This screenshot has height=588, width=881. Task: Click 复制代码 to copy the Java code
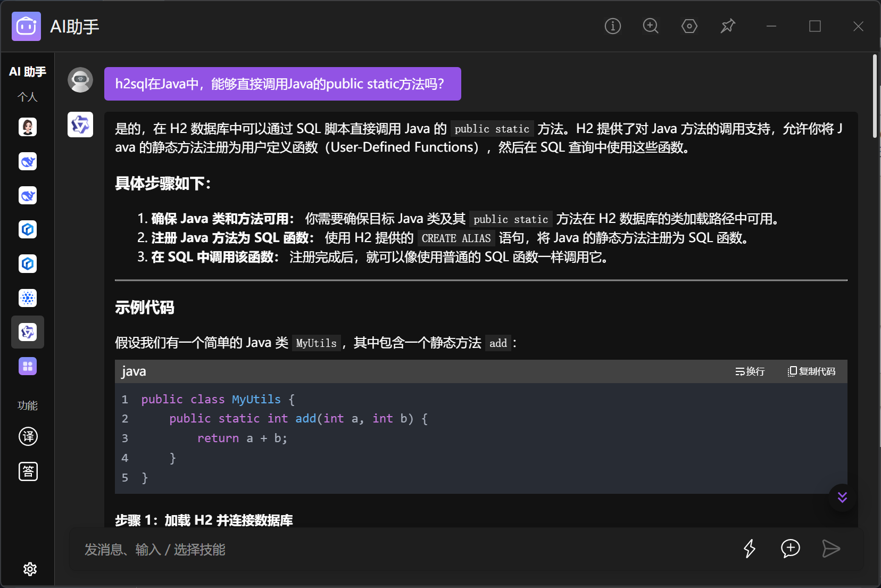pos(811,371)
